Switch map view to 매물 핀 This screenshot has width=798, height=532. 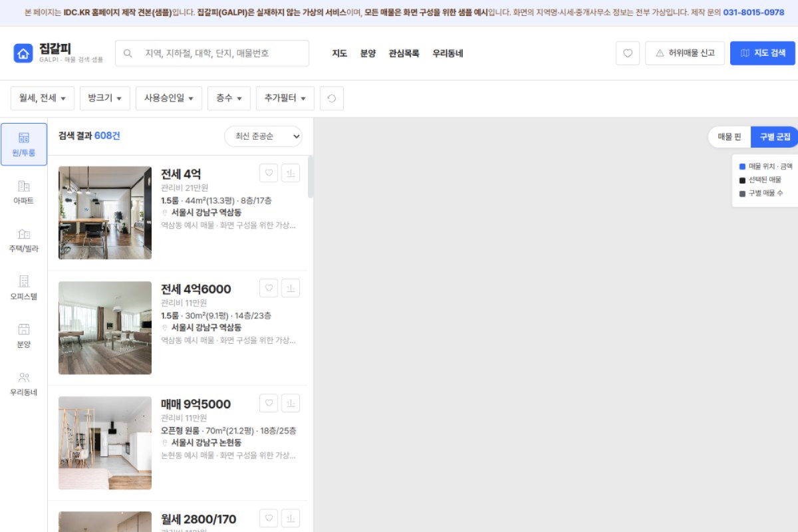[x=729, y=137]
